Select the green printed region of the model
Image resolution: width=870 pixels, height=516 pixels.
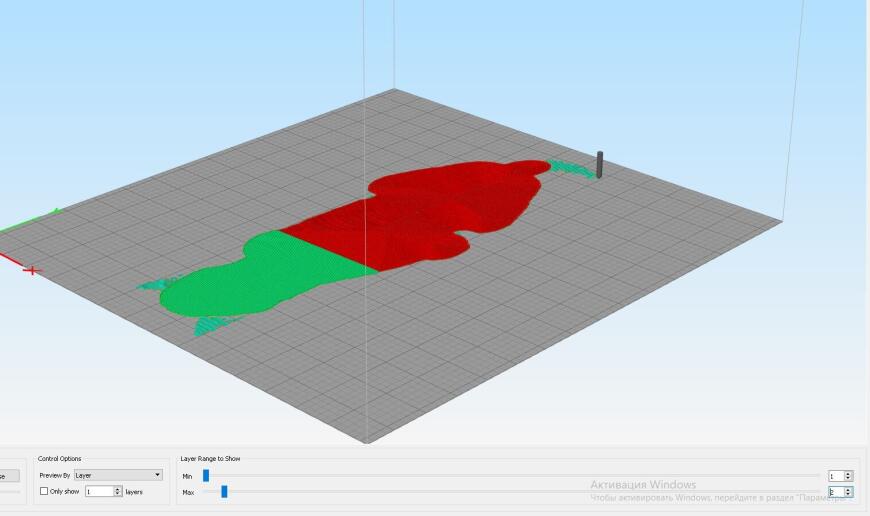tap(261, 277)
